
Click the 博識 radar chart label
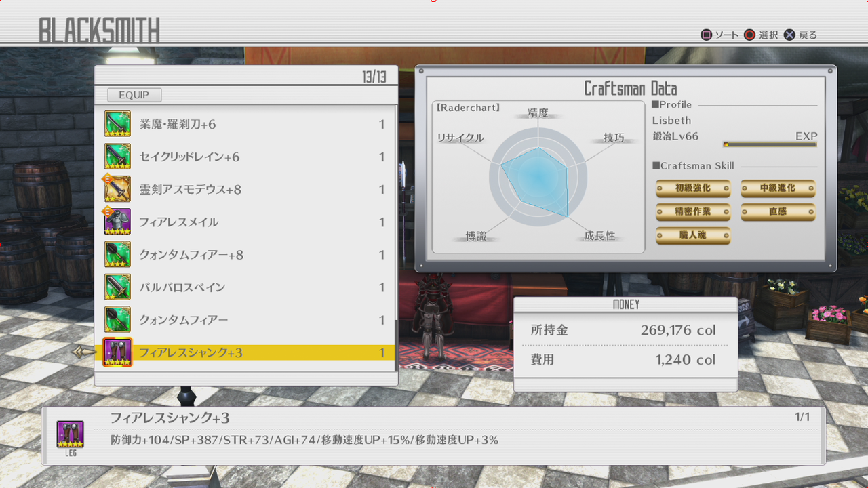tap(475, 236)
